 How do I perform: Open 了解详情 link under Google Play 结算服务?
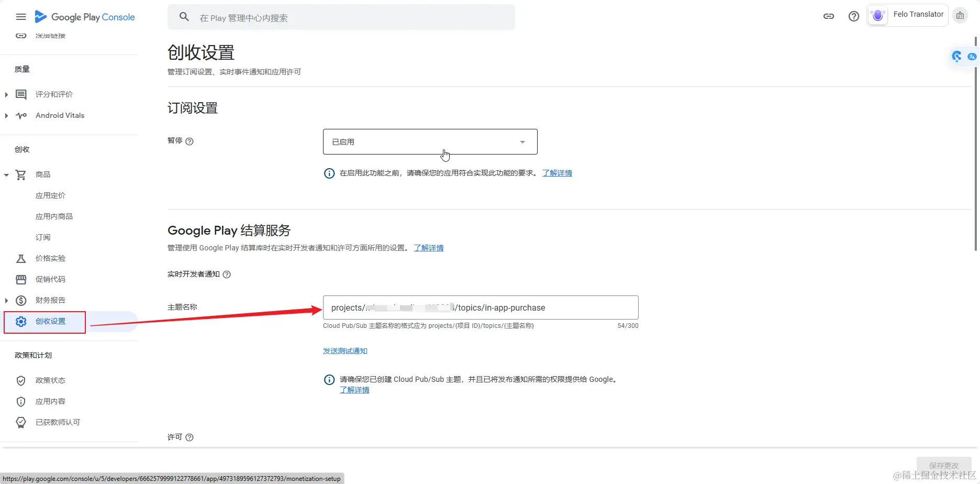click(429, 248)
